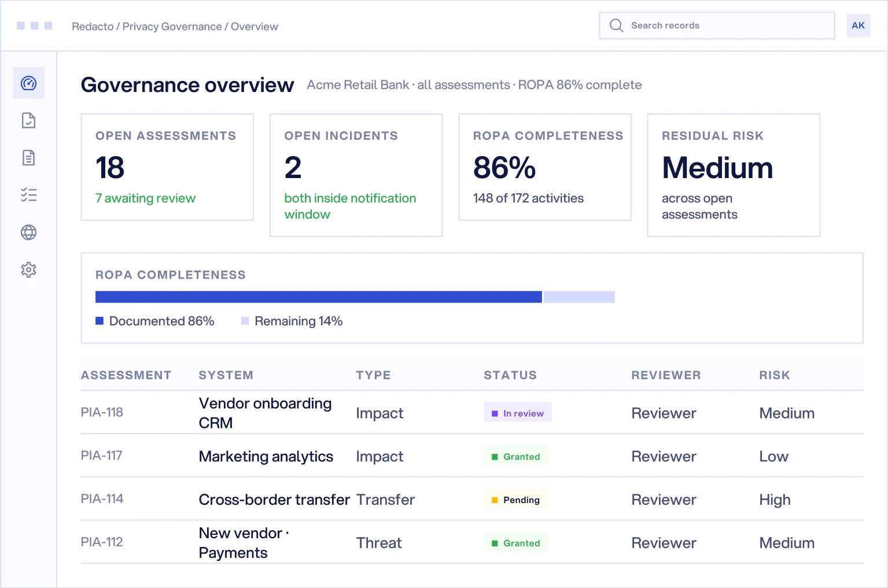Open the dashboard gauge icon in sidebar
The height and width of the screenshot is (588, 888).
(x=28, y=83)
